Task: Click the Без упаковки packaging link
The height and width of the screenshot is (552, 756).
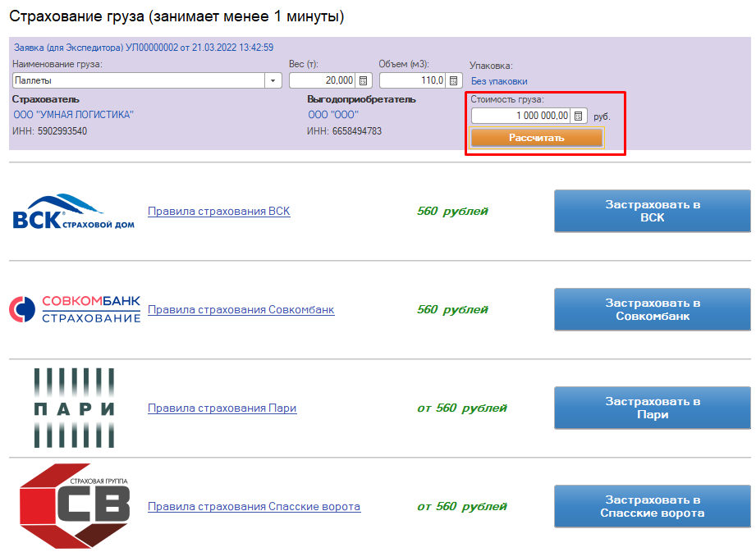Action: (x=499, y=81)
